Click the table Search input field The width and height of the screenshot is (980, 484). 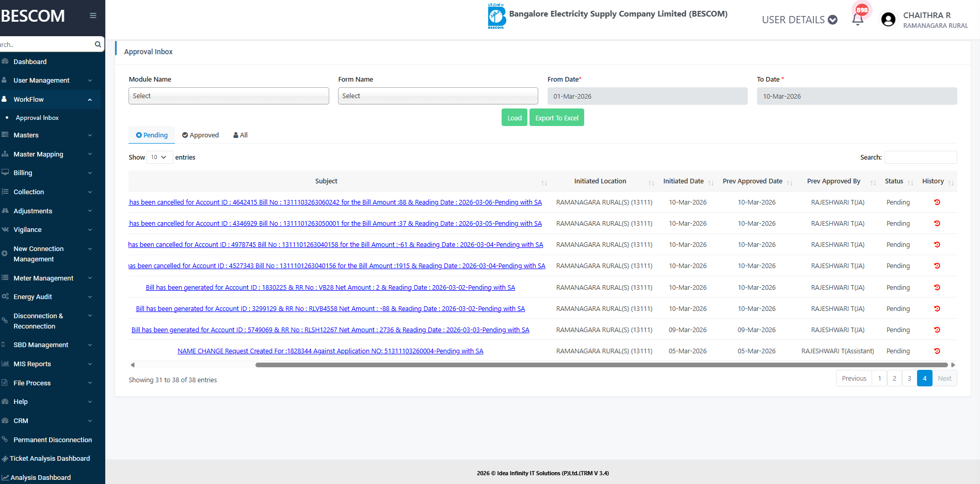[x=921, y=158]
